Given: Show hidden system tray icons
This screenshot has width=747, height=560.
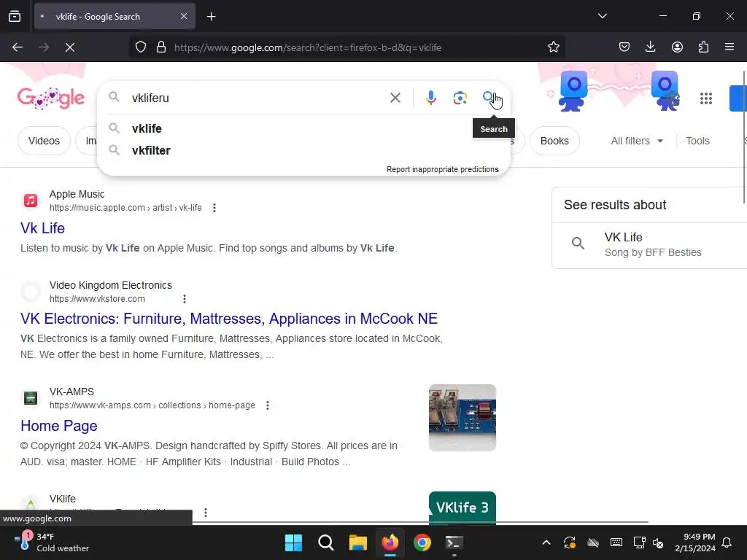Looking at the screenshot, I should click(x=546, y=542).
